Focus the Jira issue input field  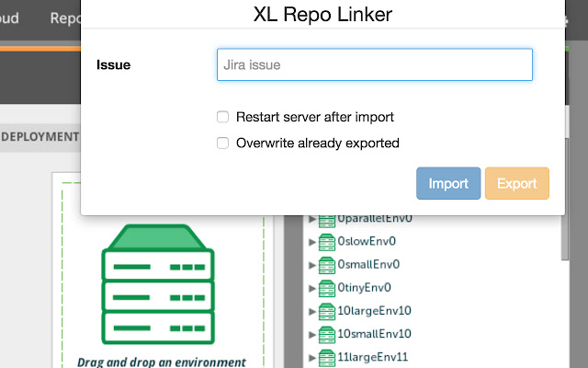point(375,64)
